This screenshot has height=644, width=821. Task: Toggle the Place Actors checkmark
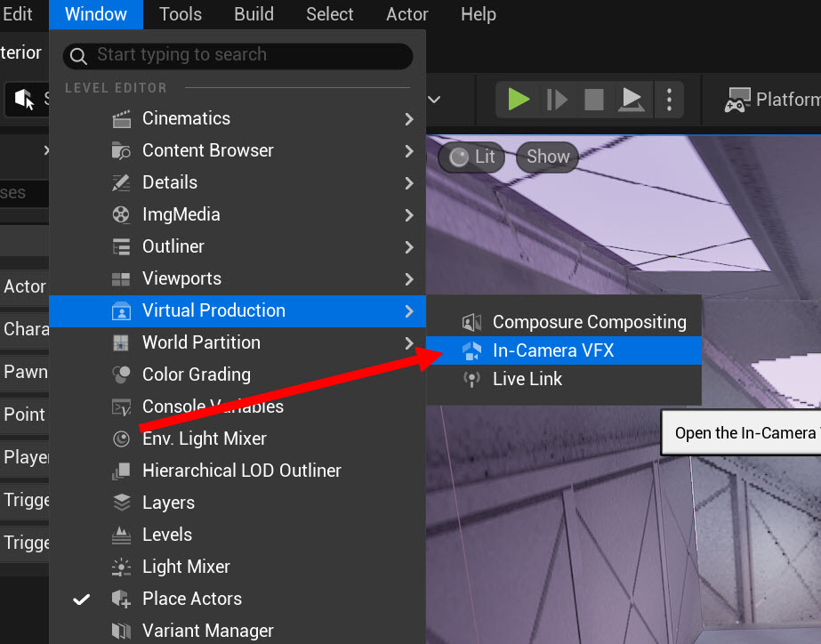tap(81, 600)
